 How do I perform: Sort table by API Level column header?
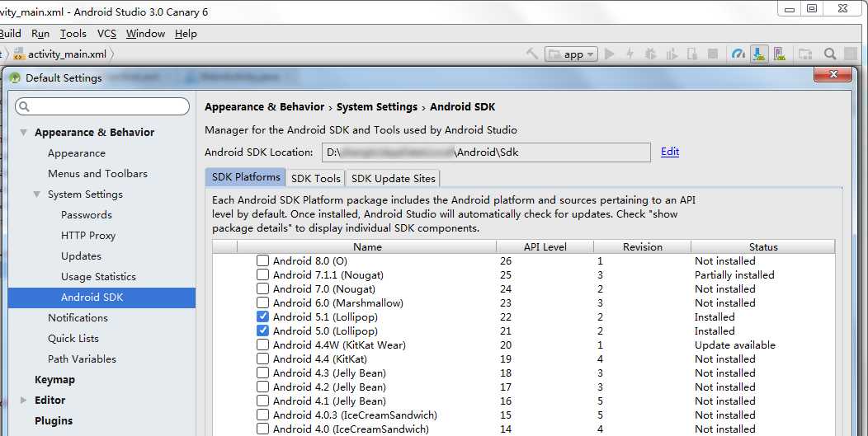click(545, 246)
